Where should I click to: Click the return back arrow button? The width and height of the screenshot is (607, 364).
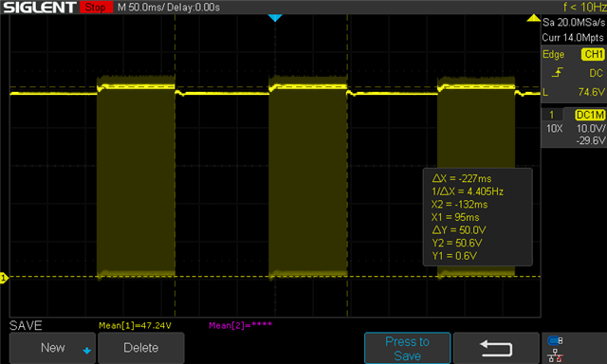click(x=496, y=348)
